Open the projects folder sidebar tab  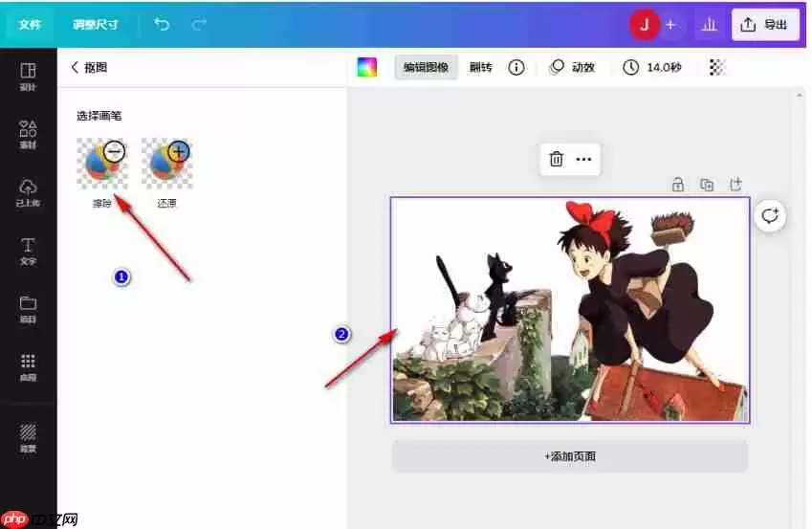point(28,309)
